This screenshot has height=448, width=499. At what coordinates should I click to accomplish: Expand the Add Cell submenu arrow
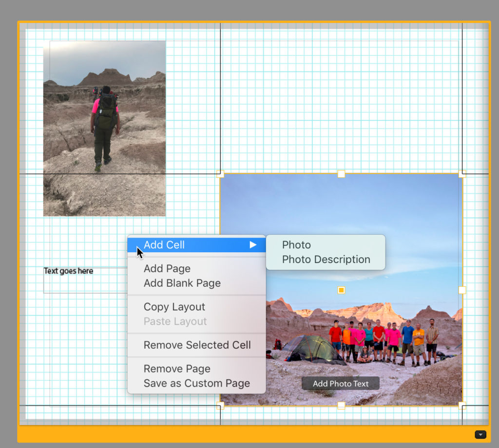[x=253, y=245]
